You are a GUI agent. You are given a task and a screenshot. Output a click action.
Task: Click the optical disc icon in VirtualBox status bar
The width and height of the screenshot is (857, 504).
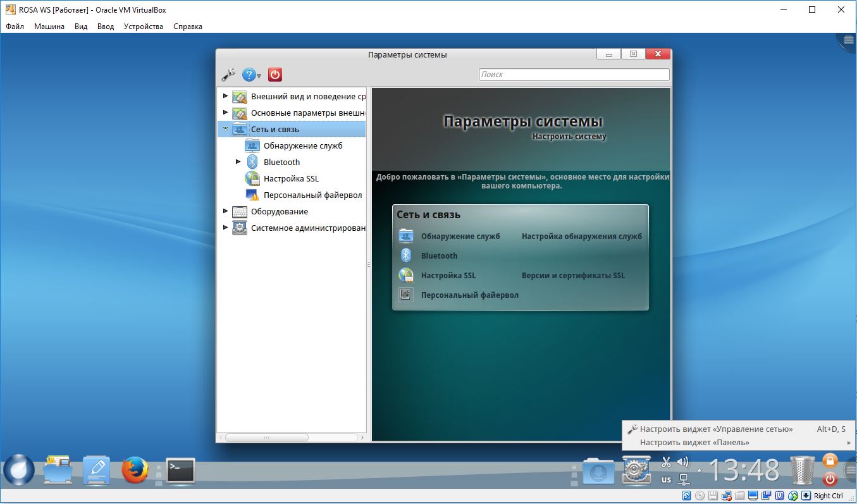700,496
